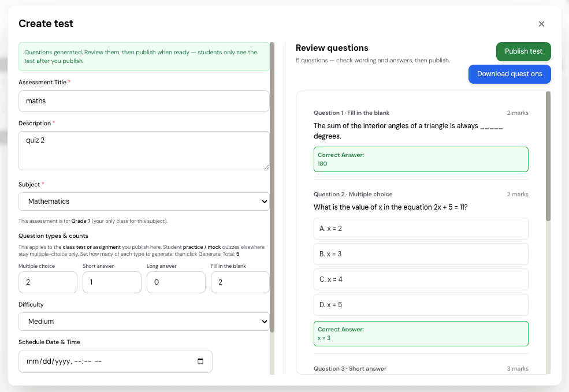Viewport: 569px width, 392px height.
Task: Select answer option A. x = 2
Action: [421, 229]
